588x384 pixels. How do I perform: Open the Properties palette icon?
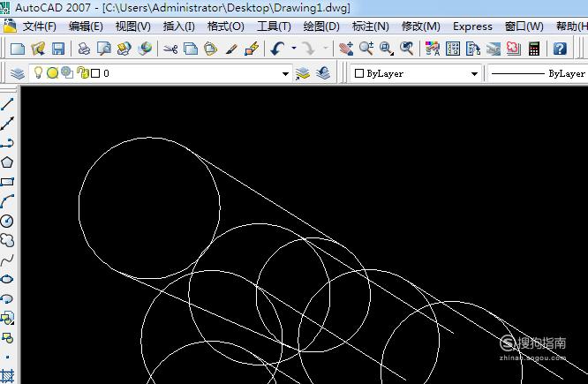click(x=433, y=49)
